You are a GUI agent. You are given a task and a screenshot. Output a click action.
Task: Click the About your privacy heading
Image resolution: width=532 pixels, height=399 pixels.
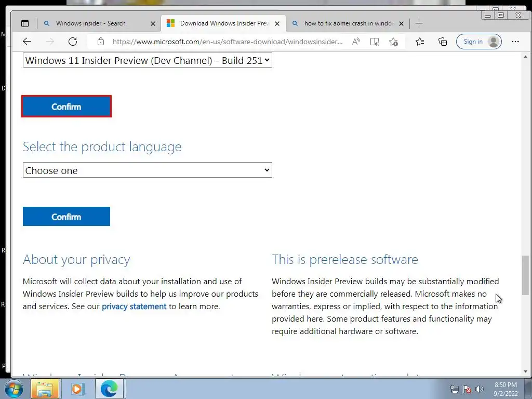[x=76, y=260]
